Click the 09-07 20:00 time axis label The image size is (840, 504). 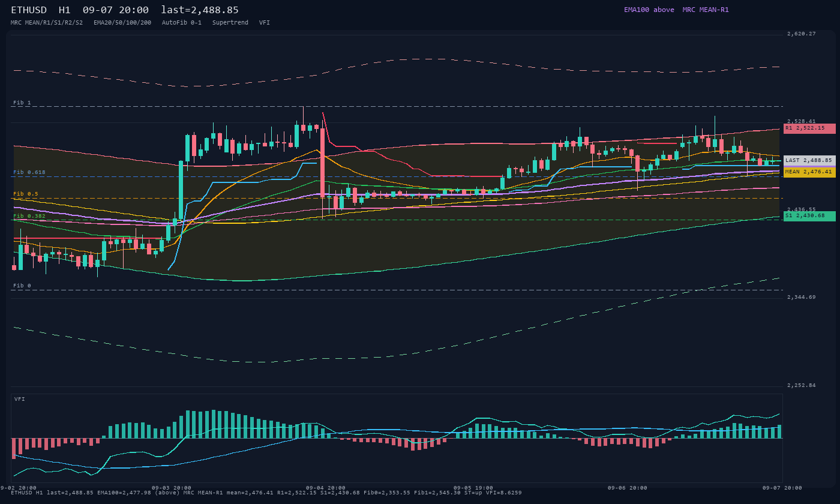click(782, 488)
